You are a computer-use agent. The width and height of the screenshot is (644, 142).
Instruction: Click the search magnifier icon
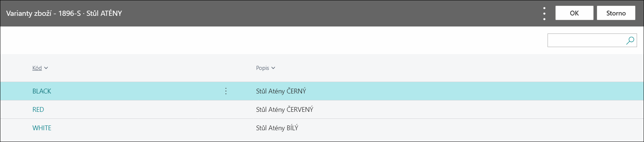[x=630, y=40]
